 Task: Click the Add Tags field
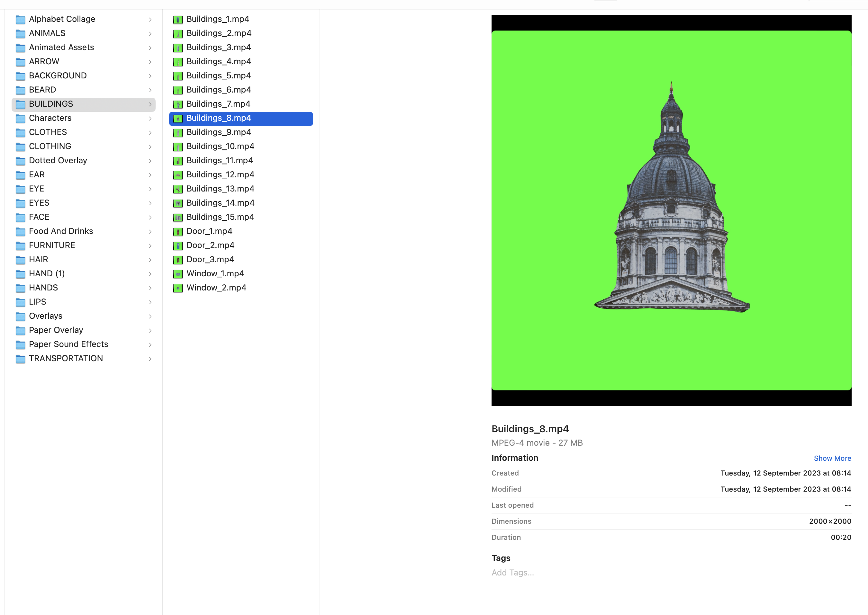[x=513, y=573]
